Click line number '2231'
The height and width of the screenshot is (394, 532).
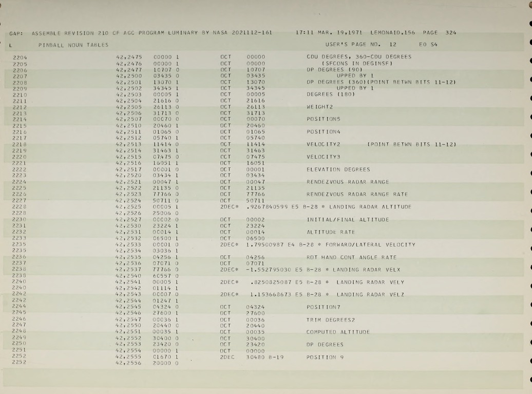coord(18,226)
